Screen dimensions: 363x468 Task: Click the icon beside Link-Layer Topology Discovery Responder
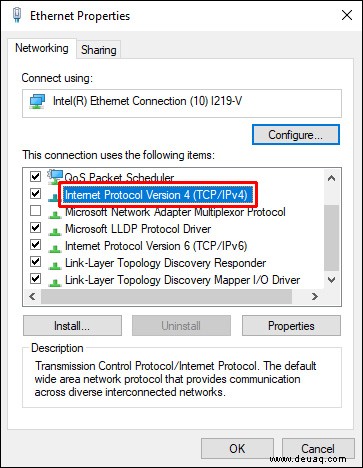pyautogui.click(x=54, y=266)
